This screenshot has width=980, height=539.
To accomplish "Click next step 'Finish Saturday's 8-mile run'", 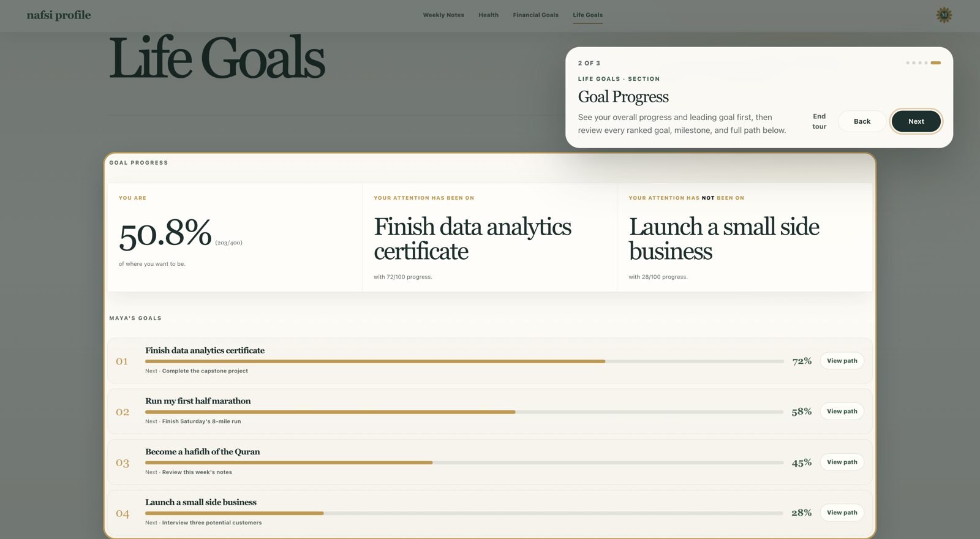I will coord(202,421).
